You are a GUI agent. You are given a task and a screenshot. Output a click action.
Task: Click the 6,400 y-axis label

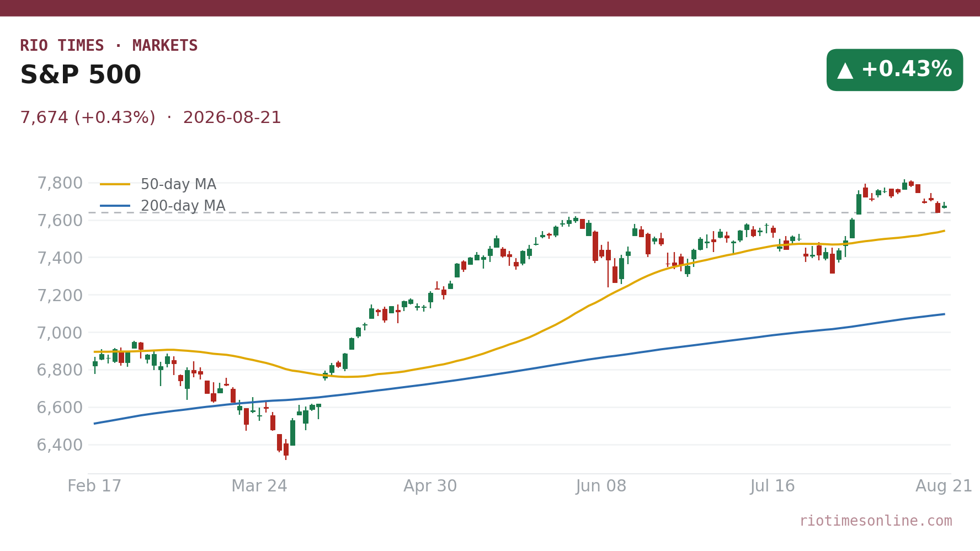(60, 445)
